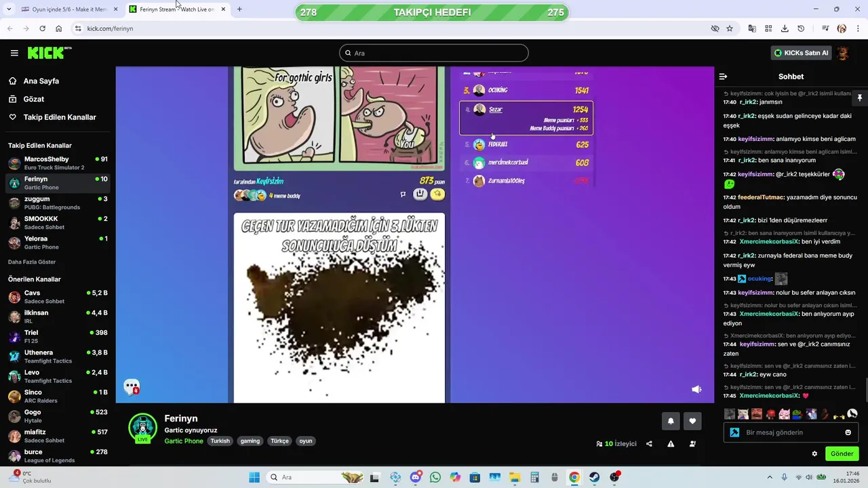
Task: Click the oyun tag
Action: tap(306, 441)
